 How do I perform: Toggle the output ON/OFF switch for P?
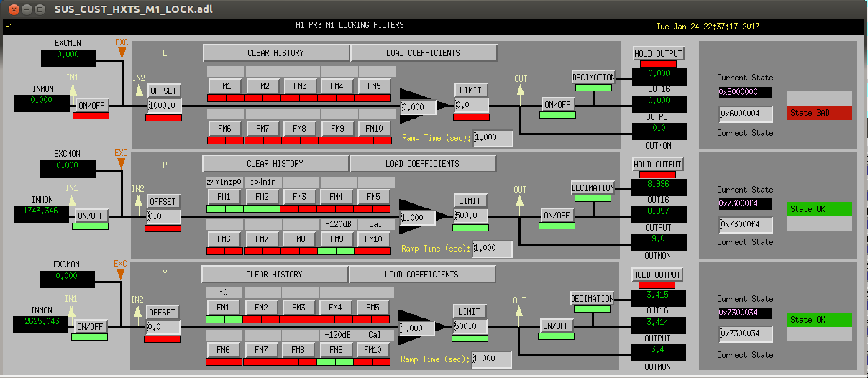click(557, 215)
